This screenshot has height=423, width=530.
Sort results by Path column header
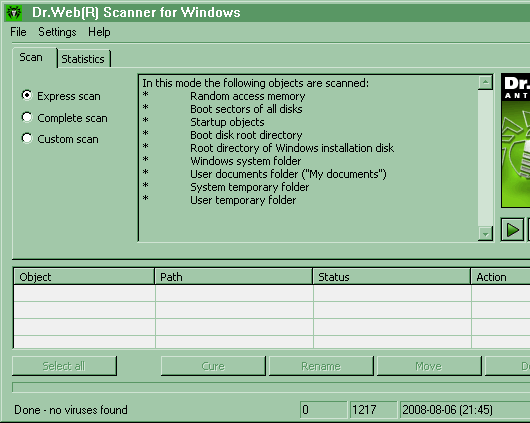[x=234, y=277]
